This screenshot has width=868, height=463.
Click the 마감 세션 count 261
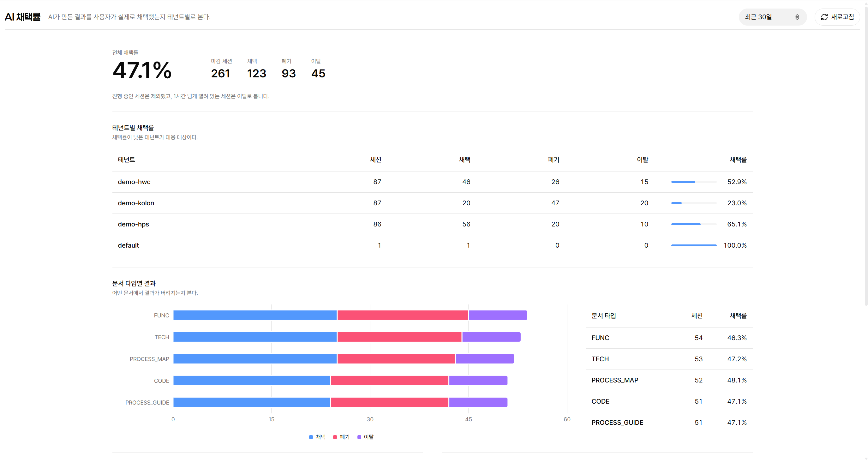[221, 74]
